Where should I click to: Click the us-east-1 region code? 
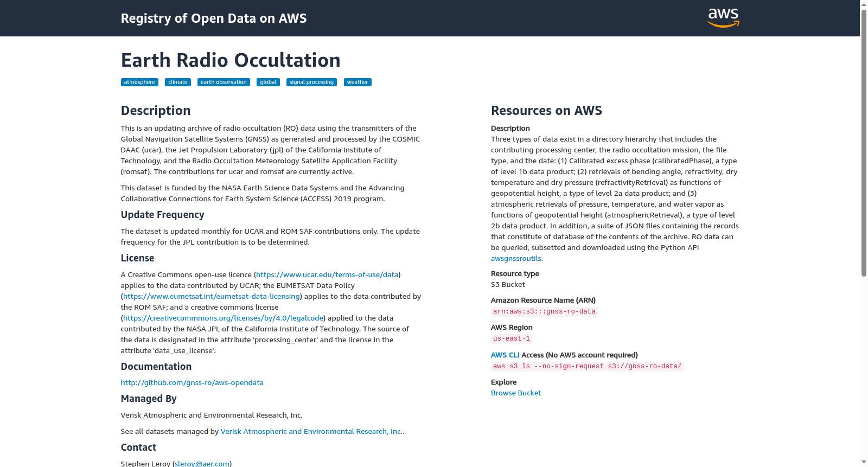[512, 339]
